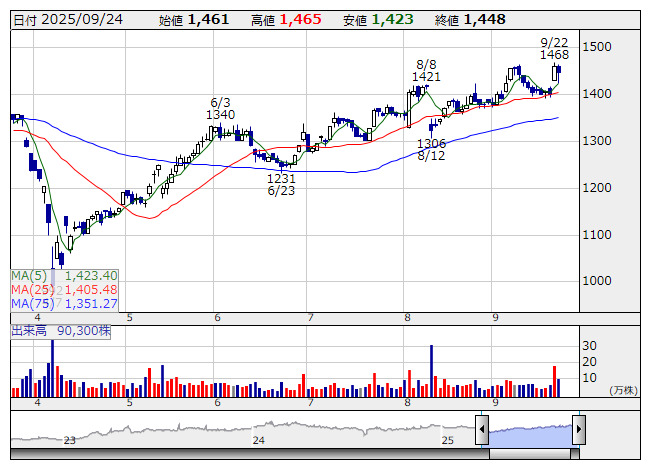
Task: Select the MA(75) legend entry
Action: [x=65, y=303]
